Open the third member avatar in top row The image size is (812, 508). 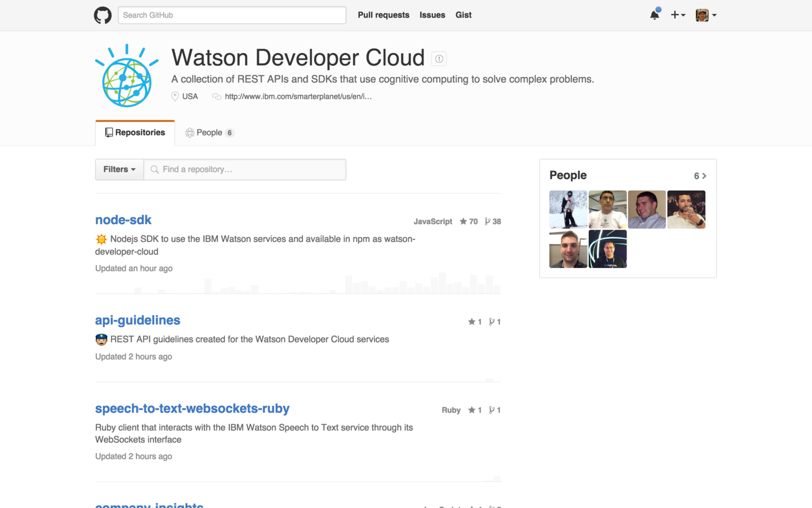click(x=647, y=209)
